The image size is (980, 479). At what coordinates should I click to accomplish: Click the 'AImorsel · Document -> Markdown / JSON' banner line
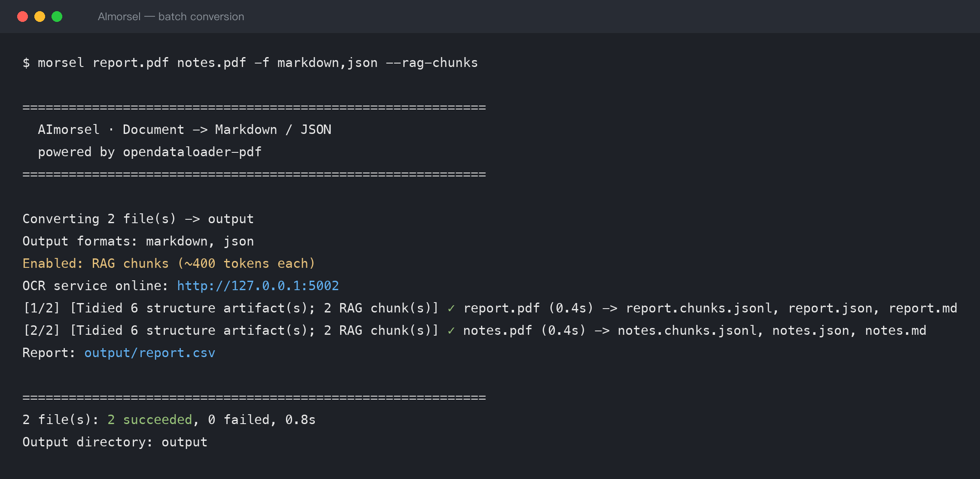185,130
